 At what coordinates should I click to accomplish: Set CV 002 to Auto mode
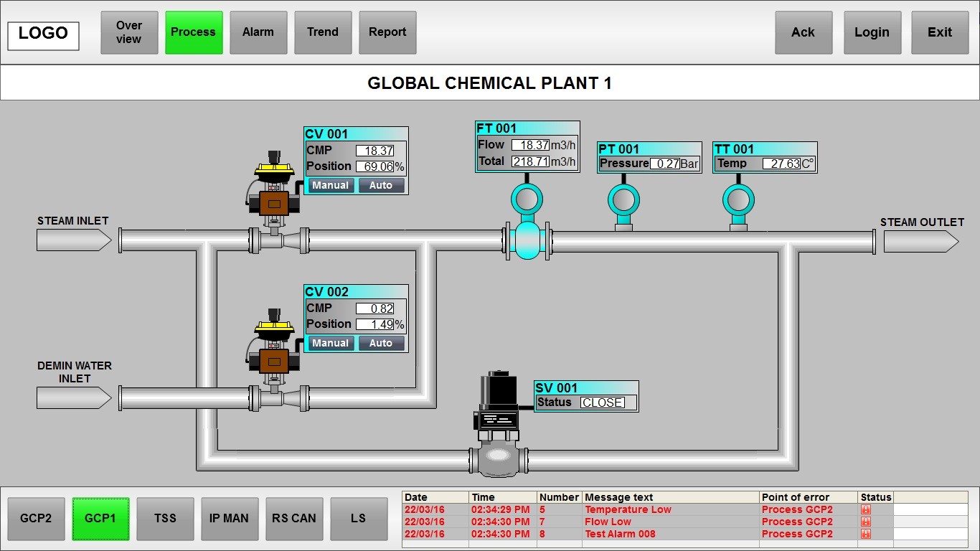click(x=381, y=343)
